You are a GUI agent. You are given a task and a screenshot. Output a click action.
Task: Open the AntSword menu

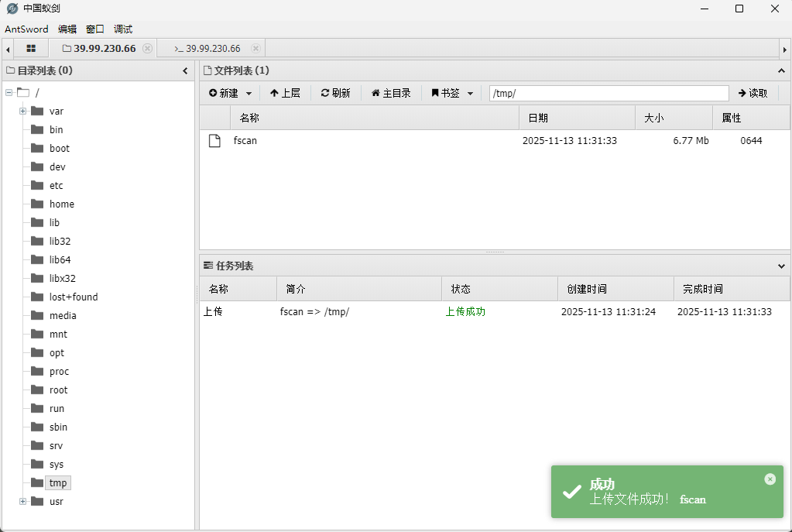coord(26,29)
